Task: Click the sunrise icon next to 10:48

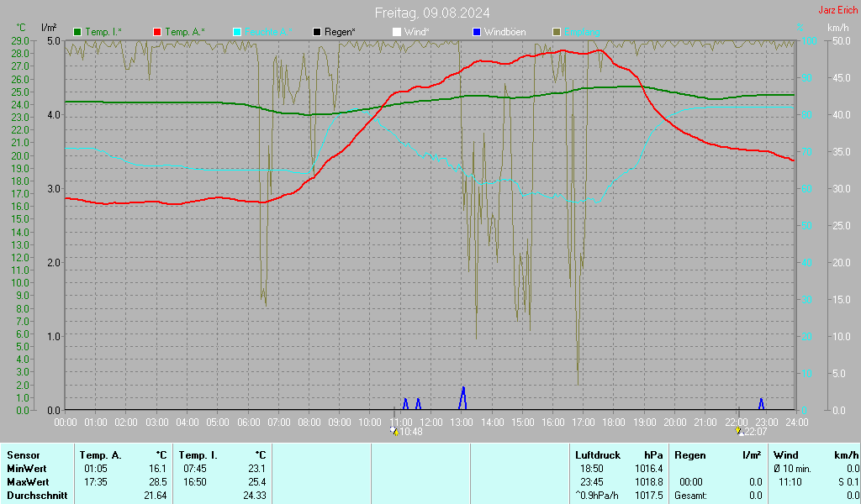Action: (x=394, y=432)
